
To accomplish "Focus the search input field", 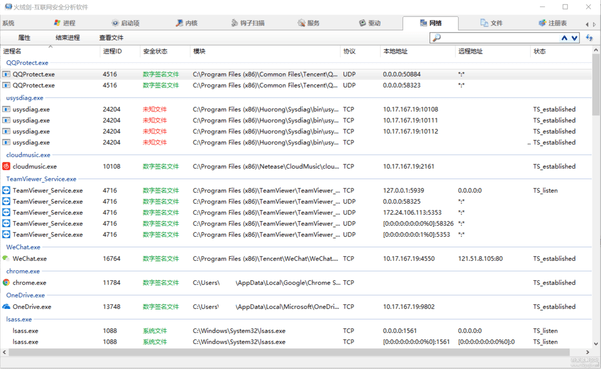I will tap(500, 38).
